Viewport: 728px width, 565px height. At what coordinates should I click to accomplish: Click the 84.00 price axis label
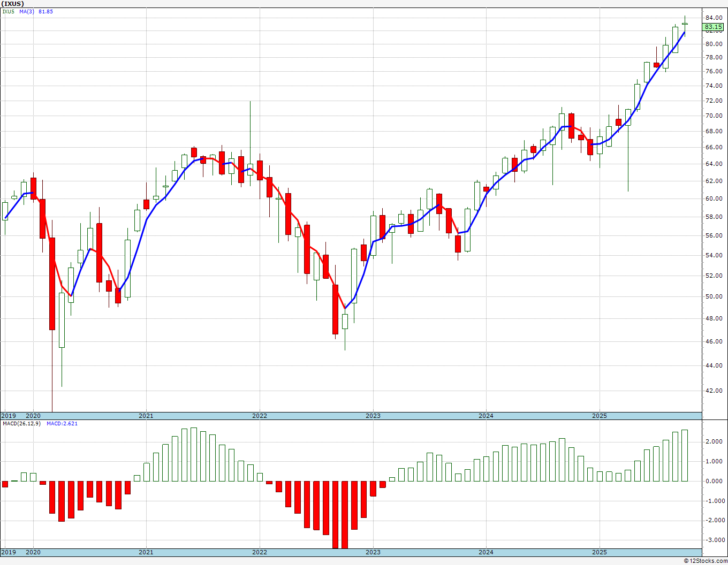tap(714, 18)
